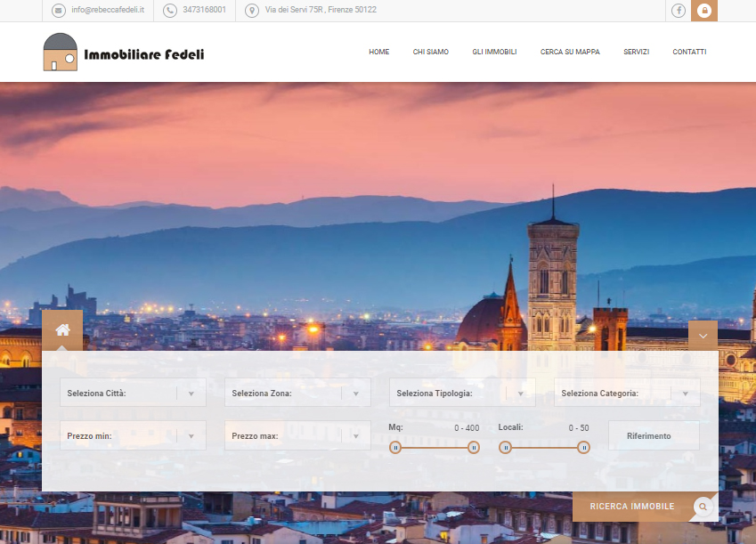This screenshot has height=544, width=756.
Task: Select the house search tab icon
Action: point(62,330)
